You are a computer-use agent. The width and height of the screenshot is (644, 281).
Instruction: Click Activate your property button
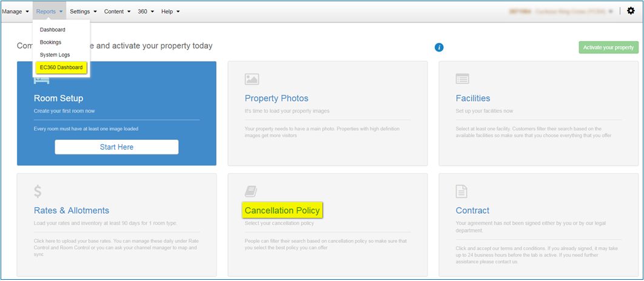609,48
